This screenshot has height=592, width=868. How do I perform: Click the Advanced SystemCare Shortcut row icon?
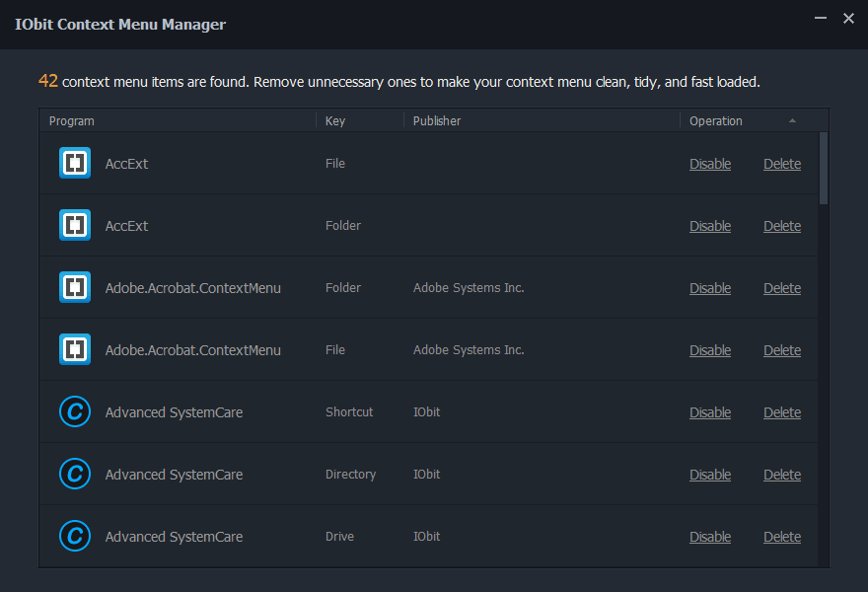(x=74, y=411)
